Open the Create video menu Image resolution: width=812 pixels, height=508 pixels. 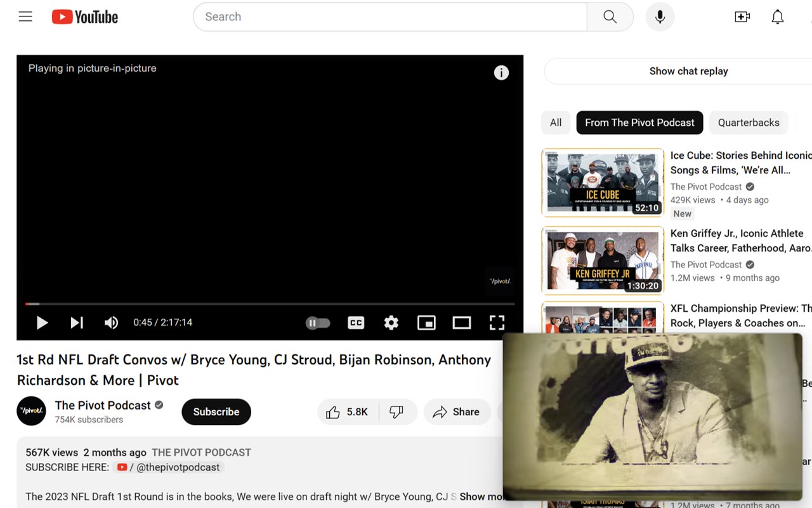click(742, 17)
